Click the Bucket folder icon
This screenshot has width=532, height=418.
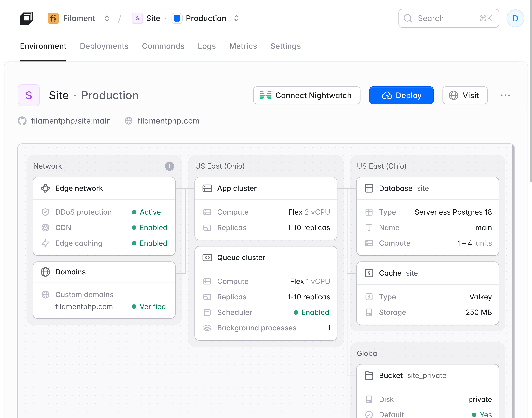pyautogui.click(x=369, y=375)
